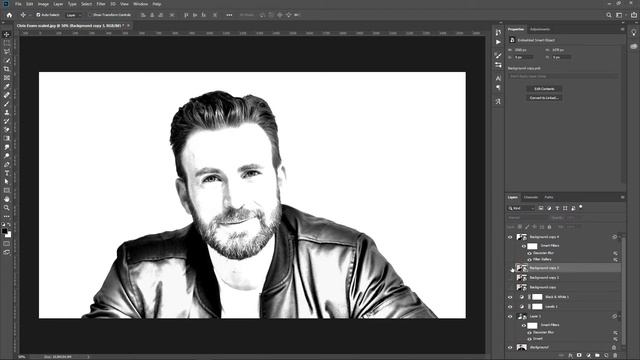Open the Window menu

pos(140,4)
